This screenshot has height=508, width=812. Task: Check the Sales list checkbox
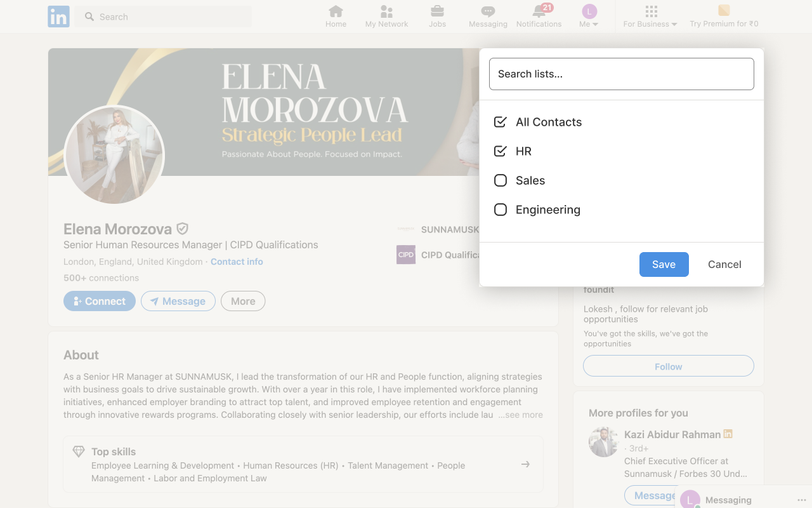click(x=501, y=180)
